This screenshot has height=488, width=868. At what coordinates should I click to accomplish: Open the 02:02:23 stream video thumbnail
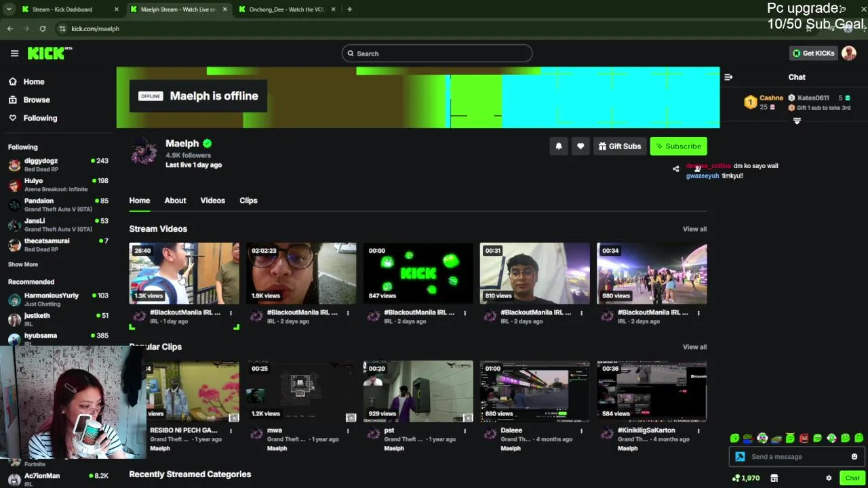301,273
